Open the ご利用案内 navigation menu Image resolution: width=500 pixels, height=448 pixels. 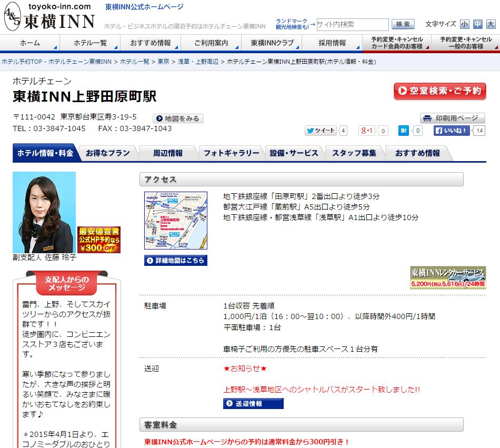pos(211,43)
